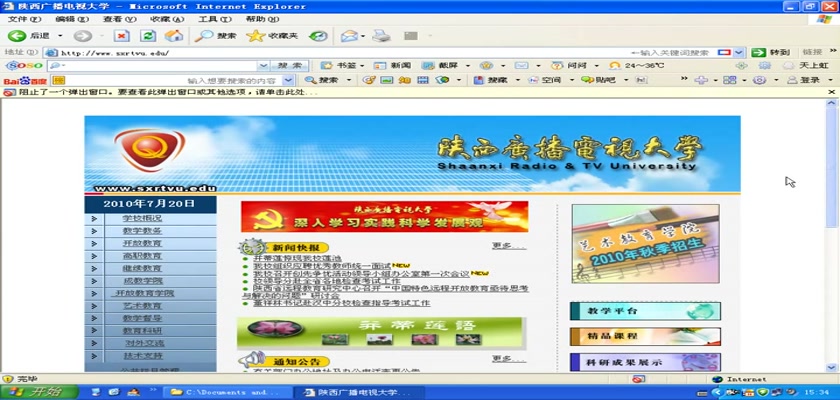This screenshot has height=400, width=840.
Task: Click the Baidu 空间 space icon
Action: [x=533, y=80]
